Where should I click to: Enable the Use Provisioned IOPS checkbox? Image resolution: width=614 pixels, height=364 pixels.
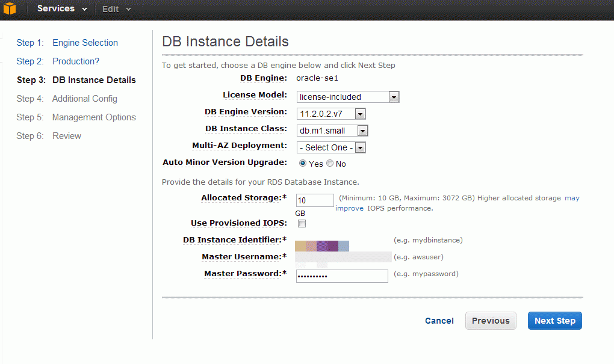click(x=302, y=223)
